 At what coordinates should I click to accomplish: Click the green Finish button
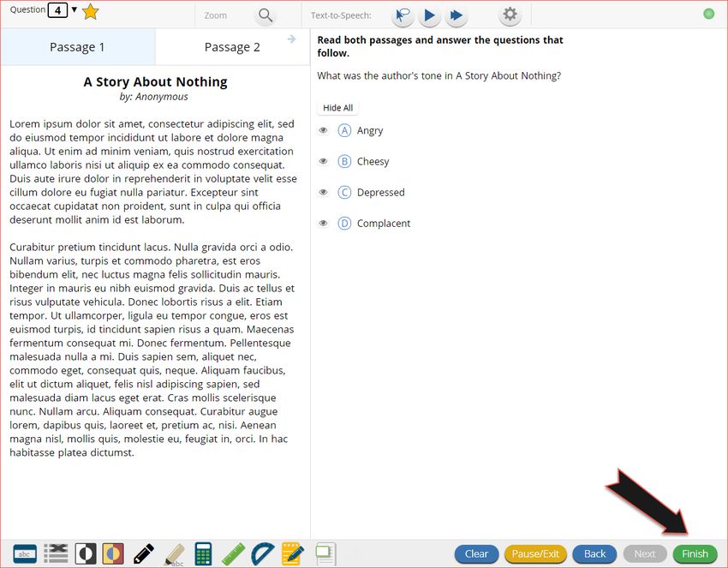pos(695,553)
